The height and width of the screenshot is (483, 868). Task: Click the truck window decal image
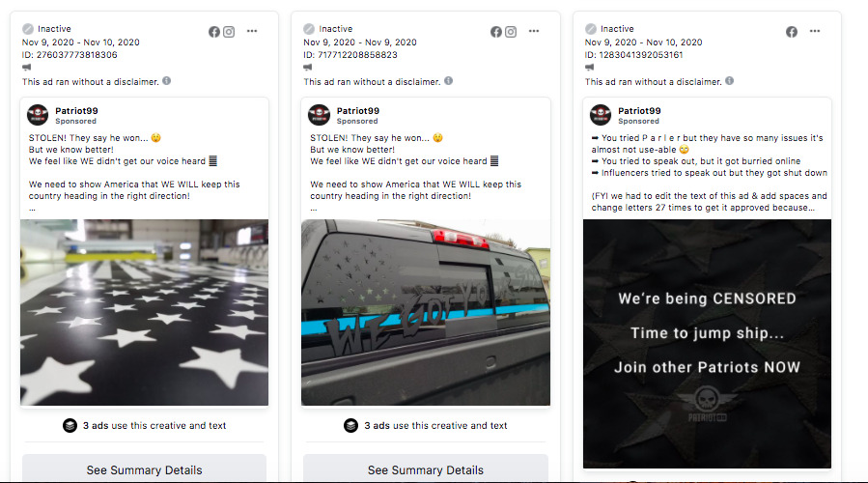click(x=426, y=312)
